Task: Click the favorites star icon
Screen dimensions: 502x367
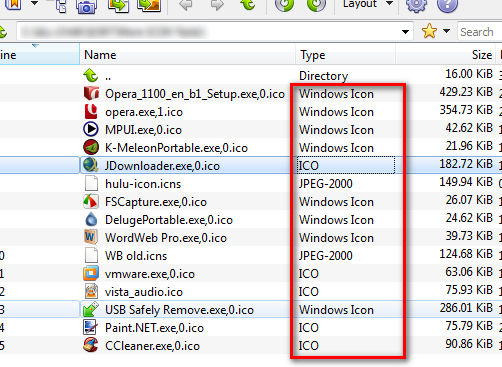Action: point(429,31)
